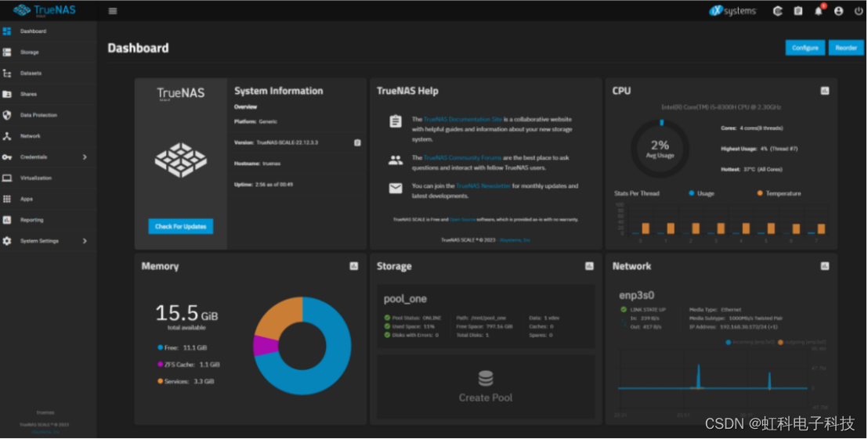Click the IP Address 192.168.30.172/24 text
Screen dimensions: 868x439
point(733,327)
